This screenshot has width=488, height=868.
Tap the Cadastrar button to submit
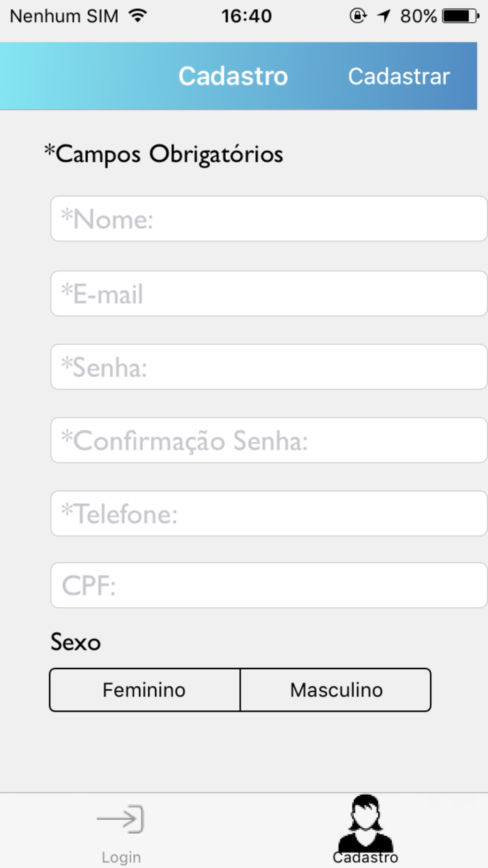click(x=398, y=76)
